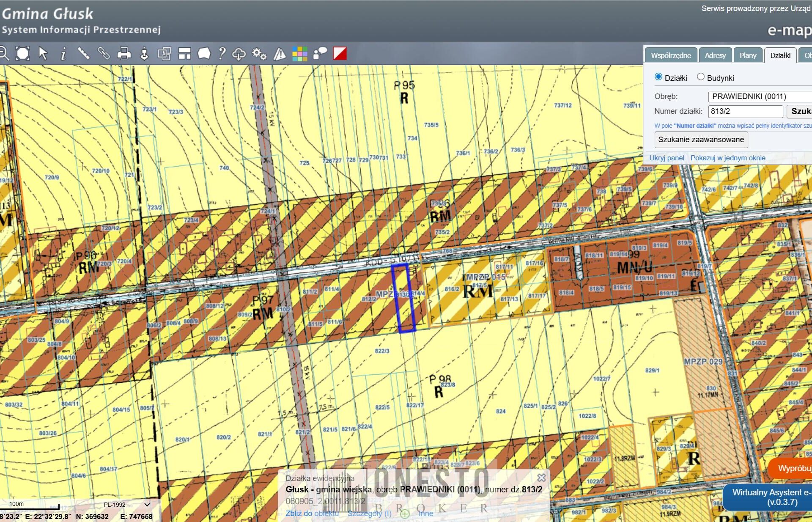Switch to the Współrzędne tab

pyautogui.click(x=671, y=55)
